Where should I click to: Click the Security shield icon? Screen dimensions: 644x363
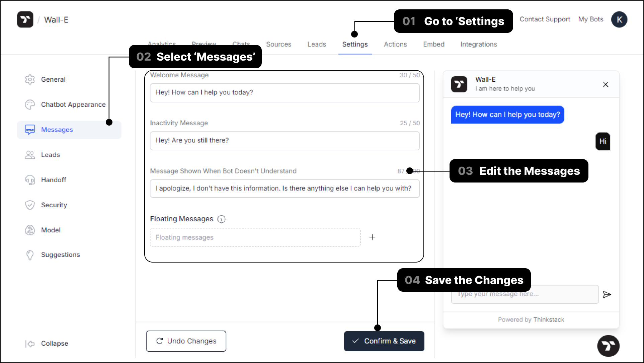[x=30, y=205]
